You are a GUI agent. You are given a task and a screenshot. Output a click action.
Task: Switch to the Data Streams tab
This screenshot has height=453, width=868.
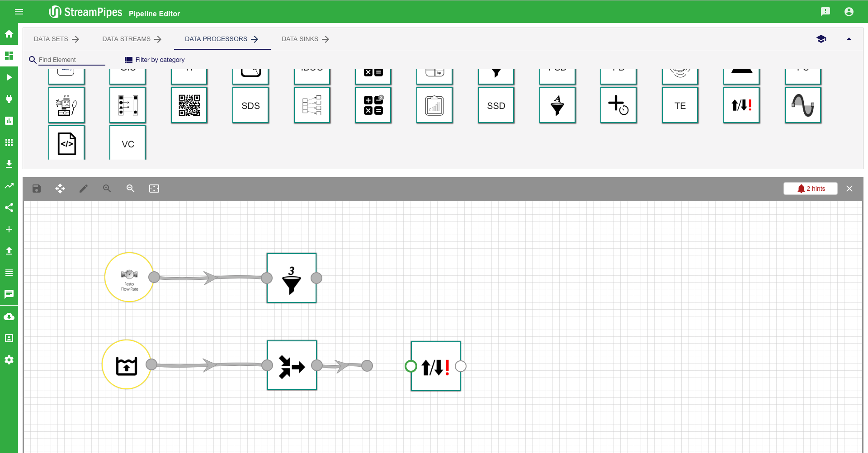pos(132,39)
